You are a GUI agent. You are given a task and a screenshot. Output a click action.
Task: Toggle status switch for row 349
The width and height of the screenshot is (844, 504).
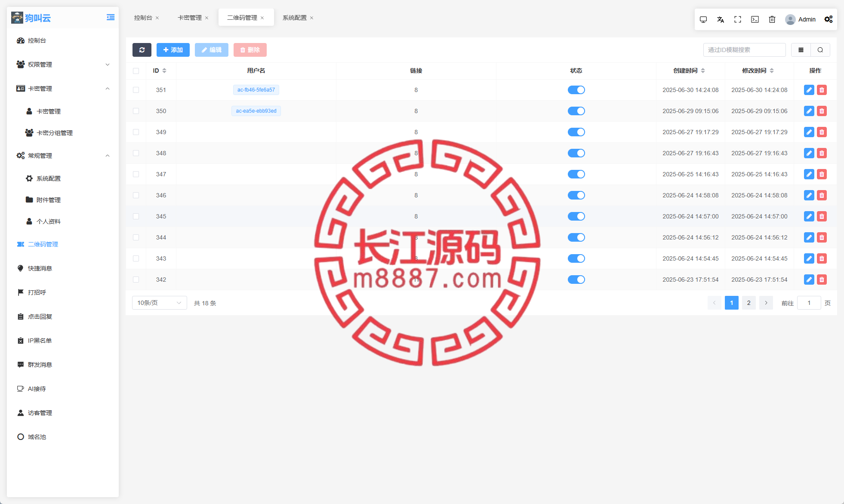pyautogui.click(x=576, y=132)
